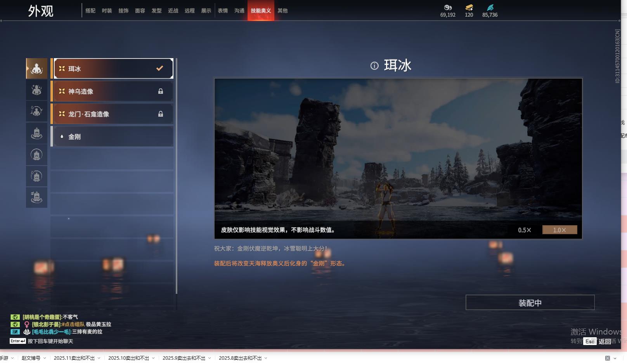The width and height of the screenshot is (627, 364).
Task: Click the 120 currency value
Action: click(x=469, y=15)
